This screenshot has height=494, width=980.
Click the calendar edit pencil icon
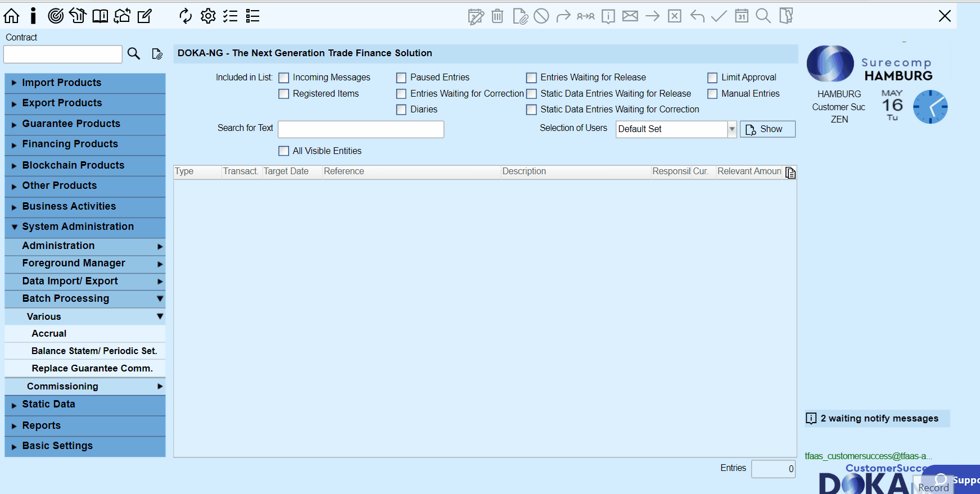point(476,16)
